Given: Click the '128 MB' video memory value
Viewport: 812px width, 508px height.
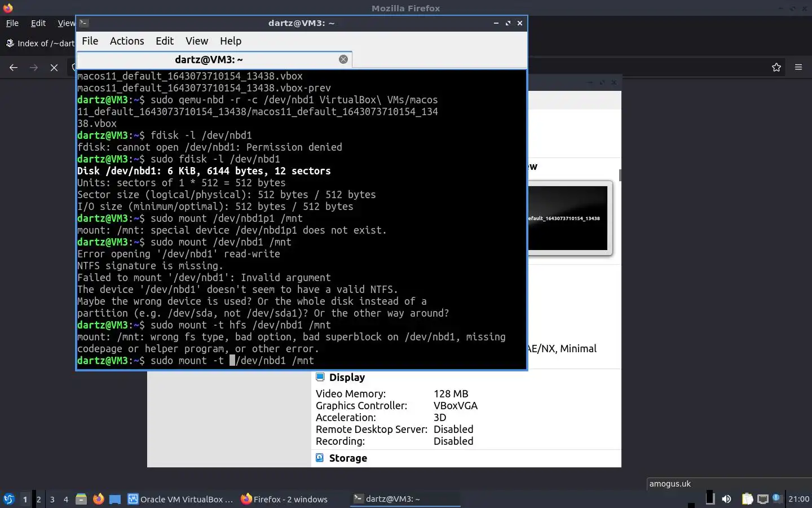Looking at the screenshot, I should click(x=451, y=393).
